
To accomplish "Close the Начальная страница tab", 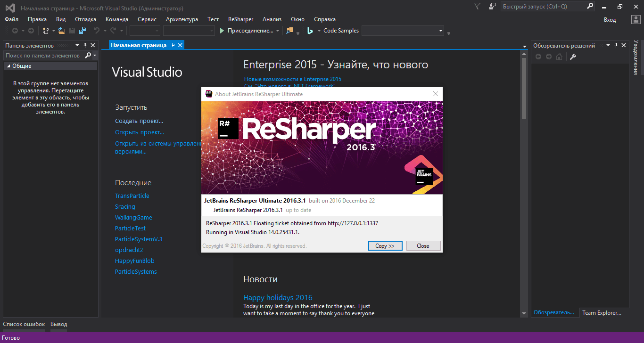I will click(x=180, y=45).
